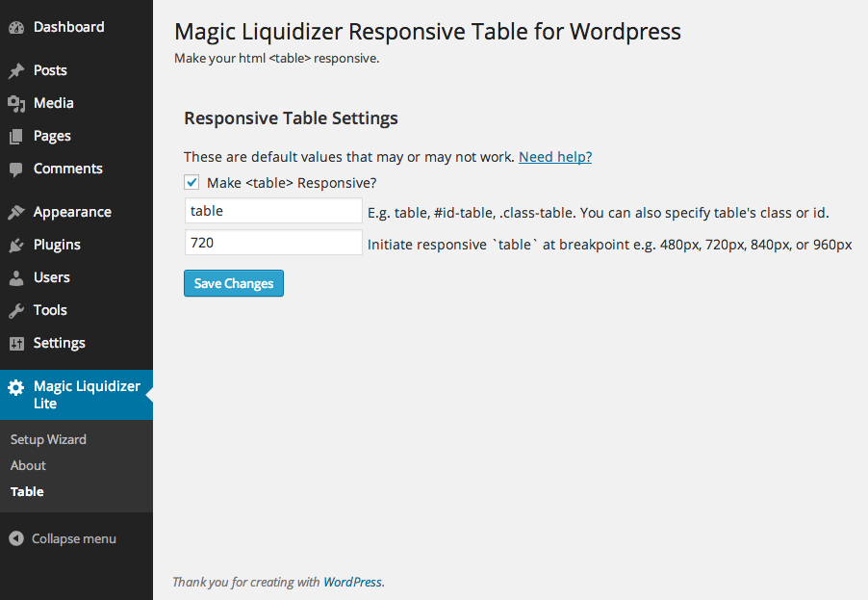
Task: Click the Tools wrench icon
Action: (x=16, y=310)
